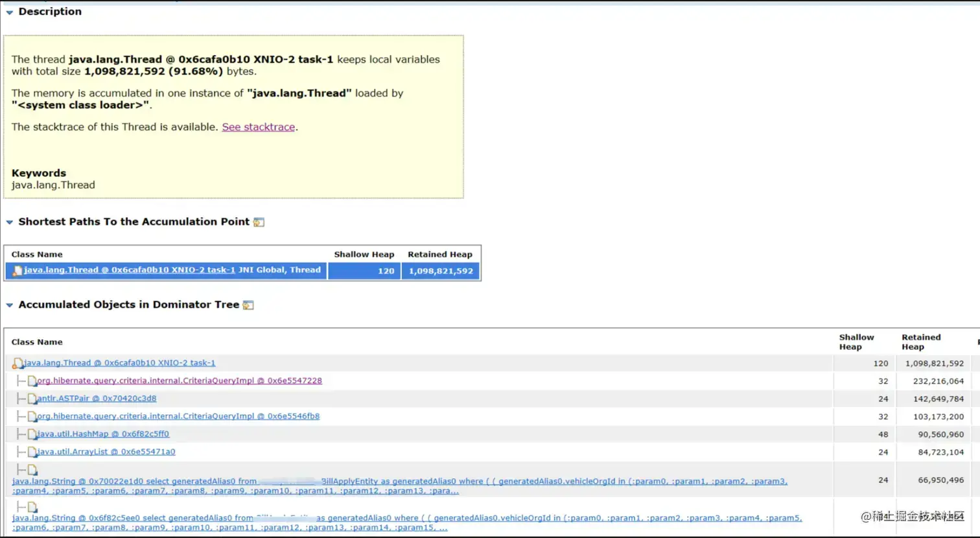Select java.lang.Thread text under Keywords

click(x=53, y=185)
